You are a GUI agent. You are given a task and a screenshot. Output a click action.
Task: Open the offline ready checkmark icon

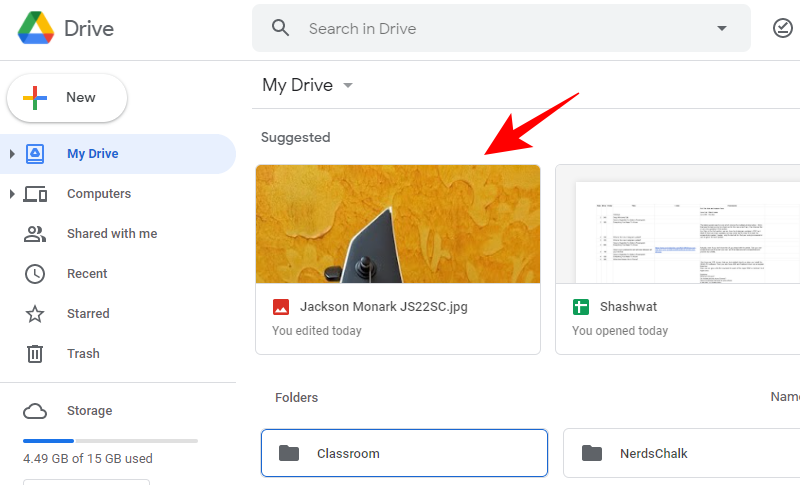(783, 29)
